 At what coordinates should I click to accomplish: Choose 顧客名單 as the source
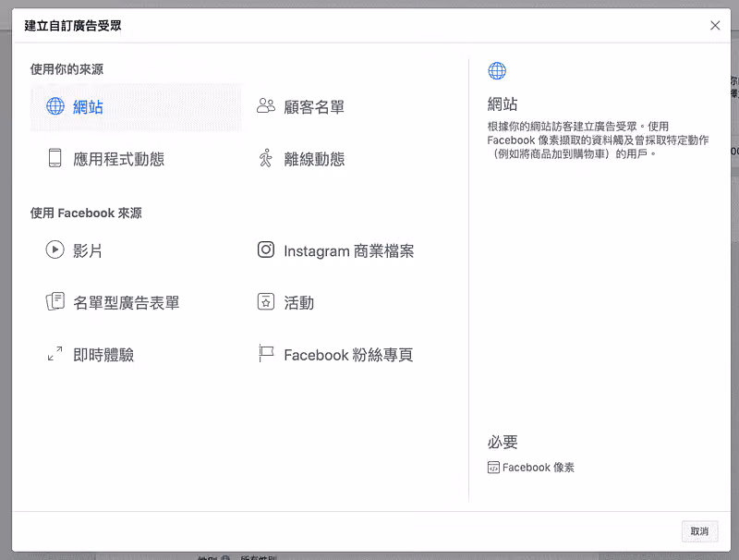pos(314,107)
